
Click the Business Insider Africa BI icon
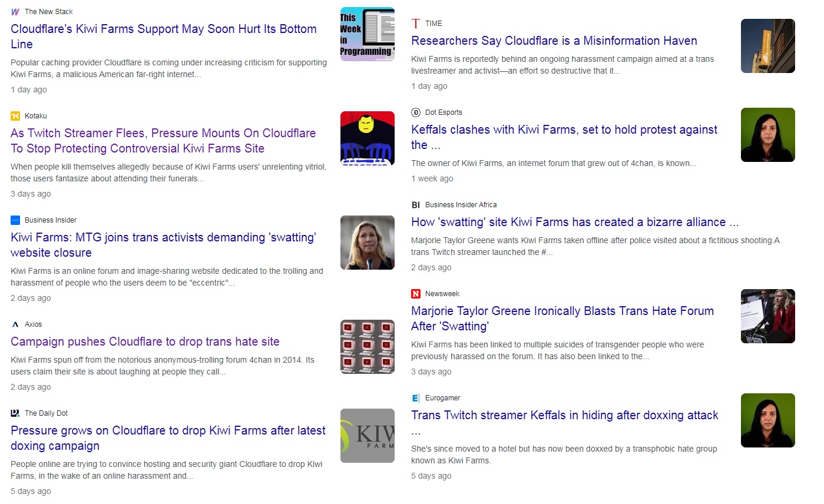(416, 205)
